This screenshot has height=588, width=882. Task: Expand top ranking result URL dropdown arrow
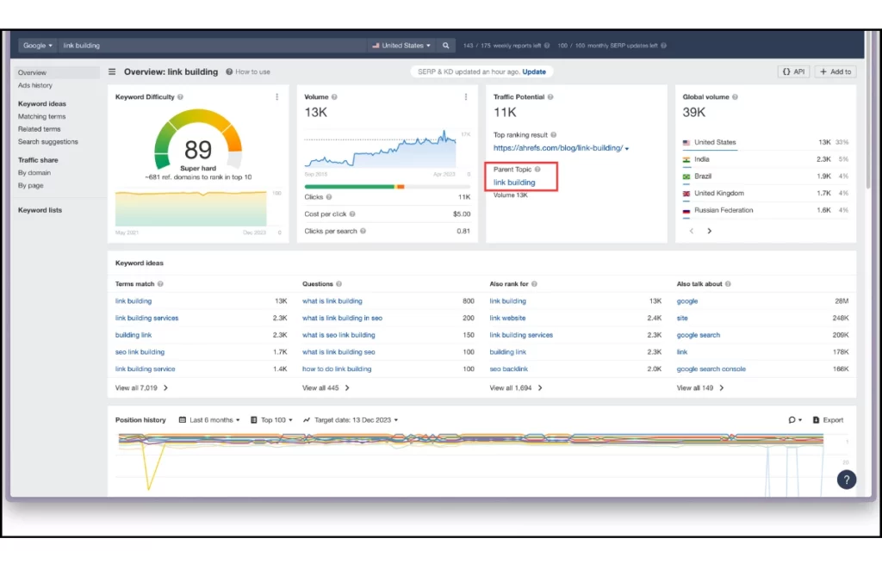tap(627, 149)
